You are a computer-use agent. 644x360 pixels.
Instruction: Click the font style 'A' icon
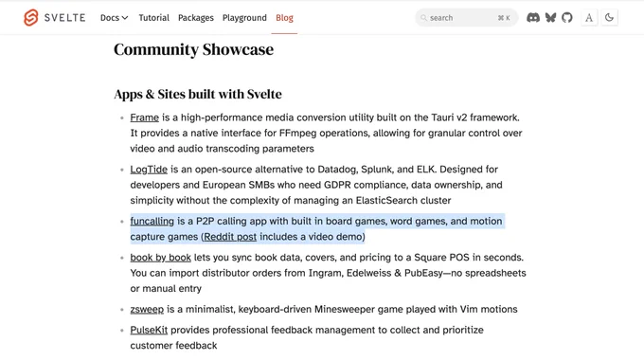coord(589,18)
